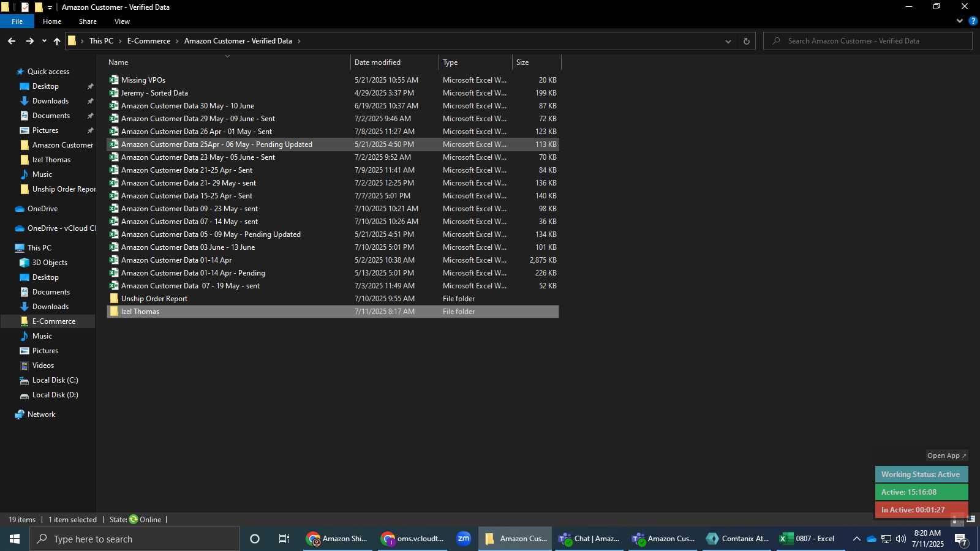Sort by Size column header
This screenshot has width=980, height=551.
click(537, 62)
